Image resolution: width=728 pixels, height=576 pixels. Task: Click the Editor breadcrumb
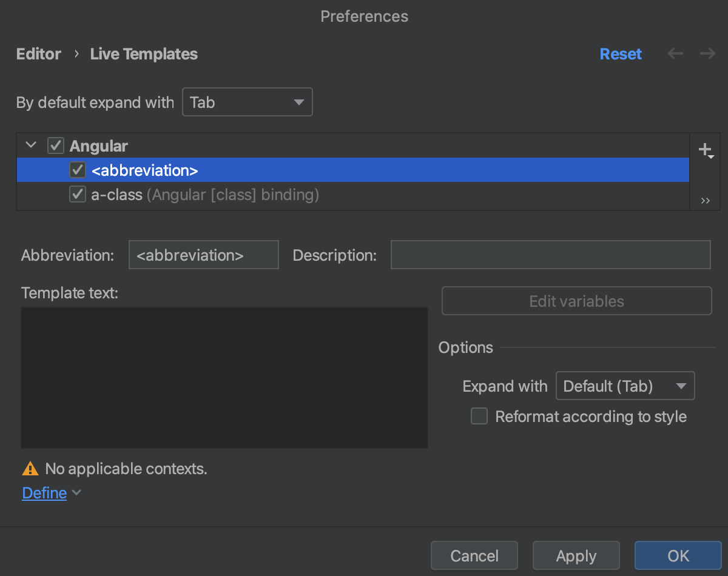pyautogui.click(x=39, y=54)
